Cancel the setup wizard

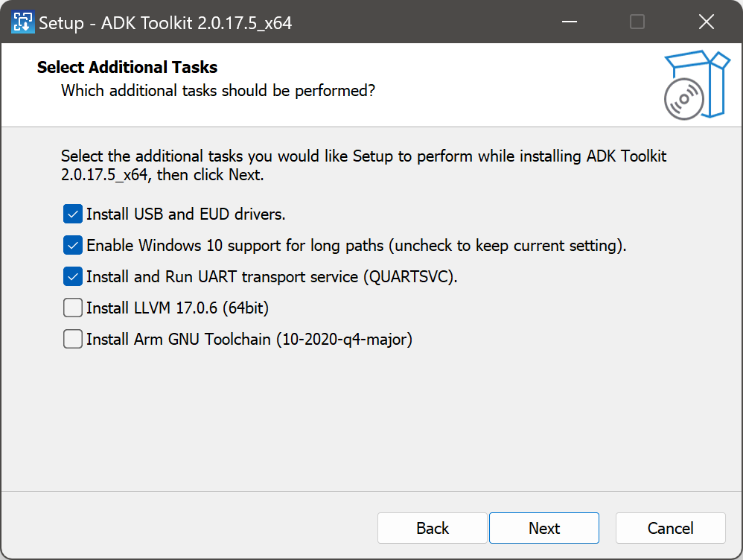click(670, 528)
